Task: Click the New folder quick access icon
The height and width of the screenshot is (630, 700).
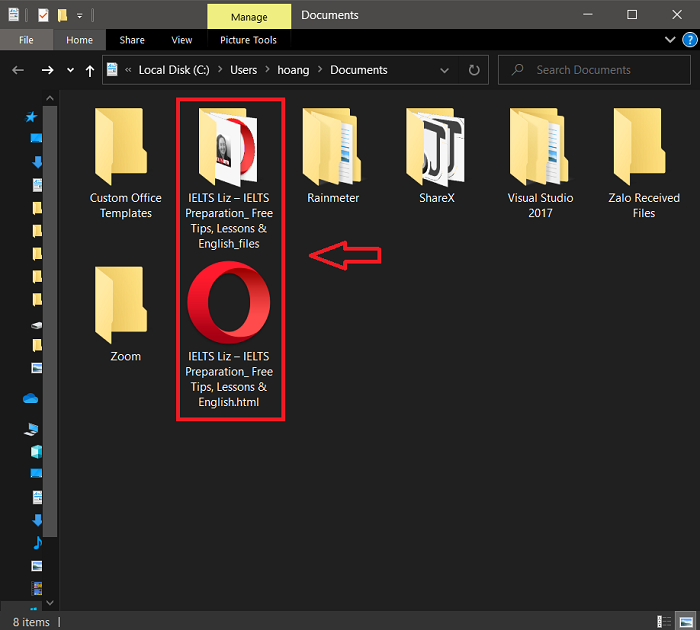Action: coord(62,15)
